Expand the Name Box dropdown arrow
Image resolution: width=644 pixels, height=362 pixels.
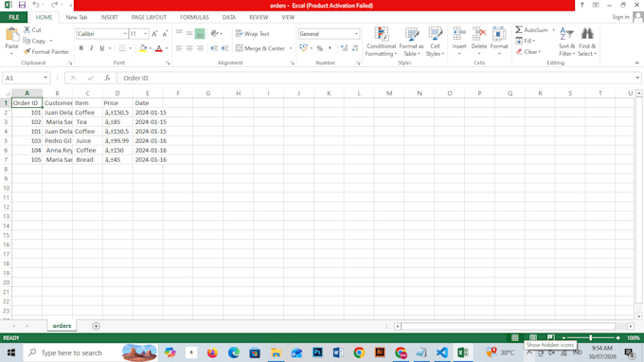(45, 78)
